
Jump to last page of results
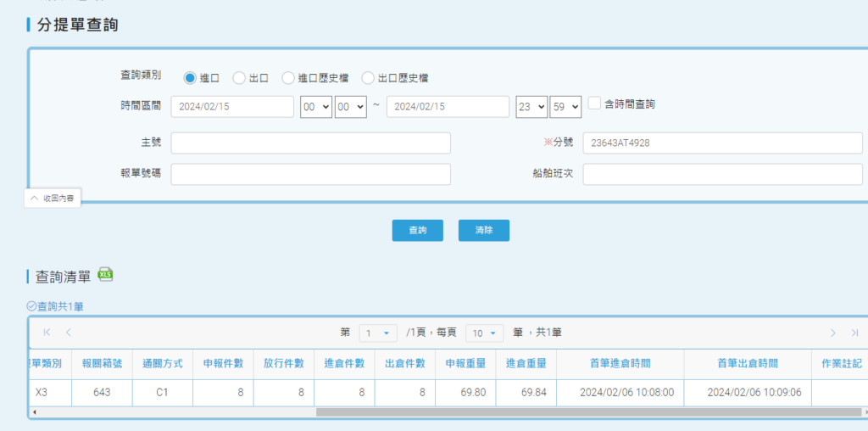(x=854, y=333)
